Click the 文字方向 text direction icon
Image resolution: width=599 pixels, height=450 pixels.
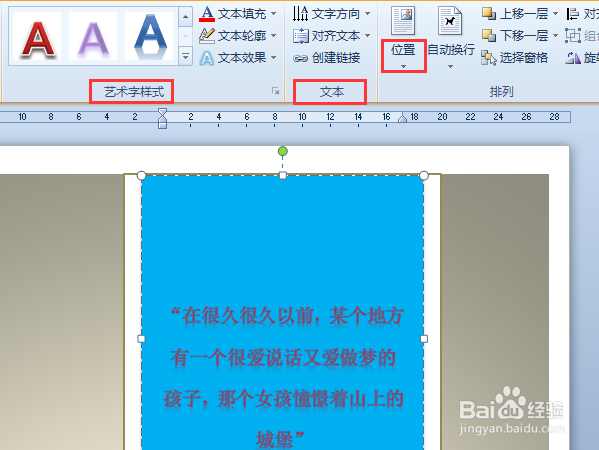(x=300, y=14)
